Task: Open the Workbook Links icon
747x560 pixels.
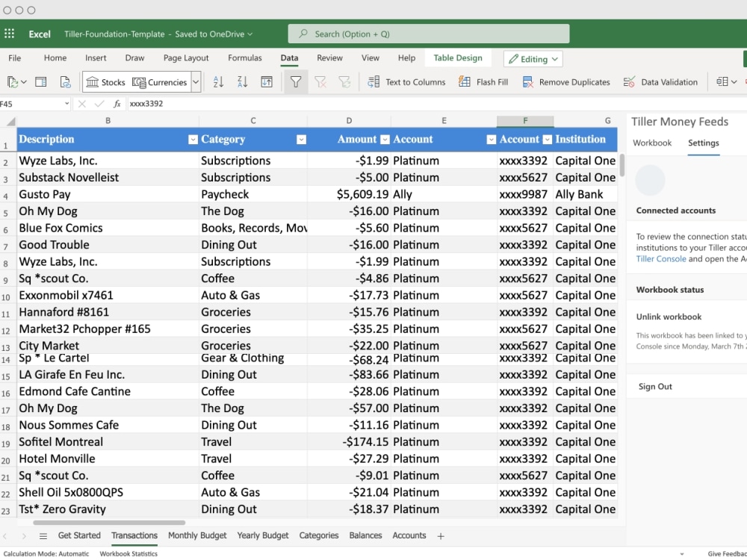Action: (65, 82)
